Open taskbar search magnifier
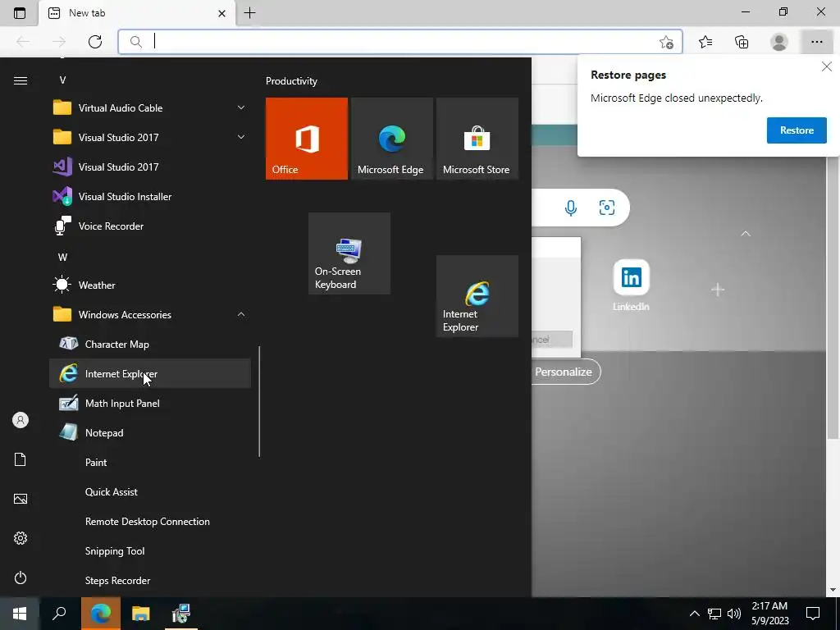840x630 pixels. click(59, 613)
